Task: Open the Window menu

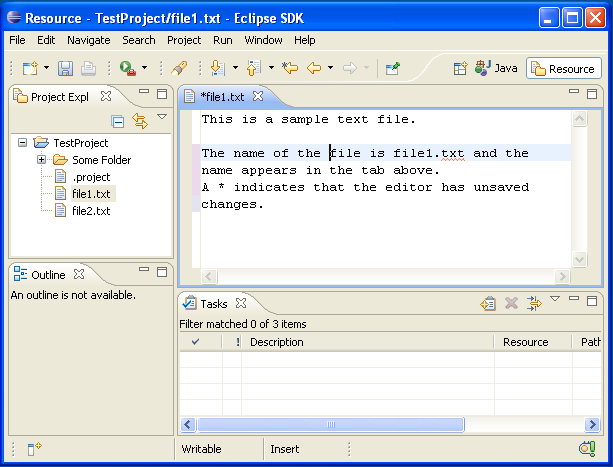Action: 263,40
